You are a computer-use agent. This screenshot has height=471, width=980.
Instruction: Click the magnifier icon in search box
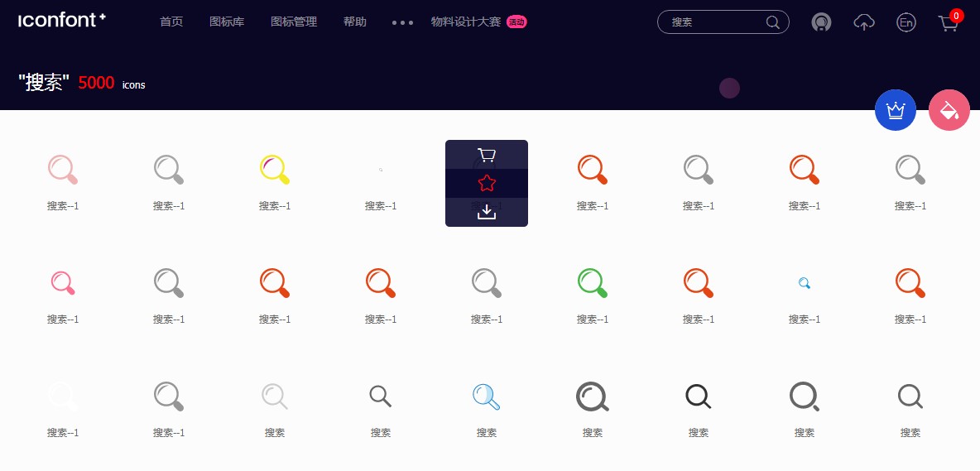[773, 22]
